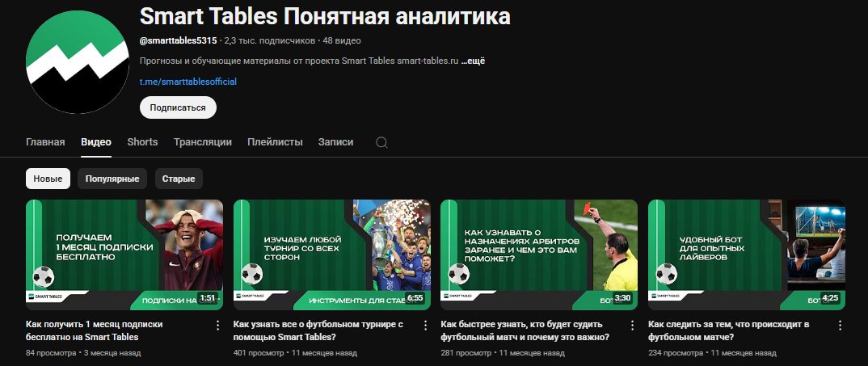Image resolution: width=868 pixels, height=366 pixels.
Task: Click the @smarttables5315 channel handle
Action: (x=179, y=41)
